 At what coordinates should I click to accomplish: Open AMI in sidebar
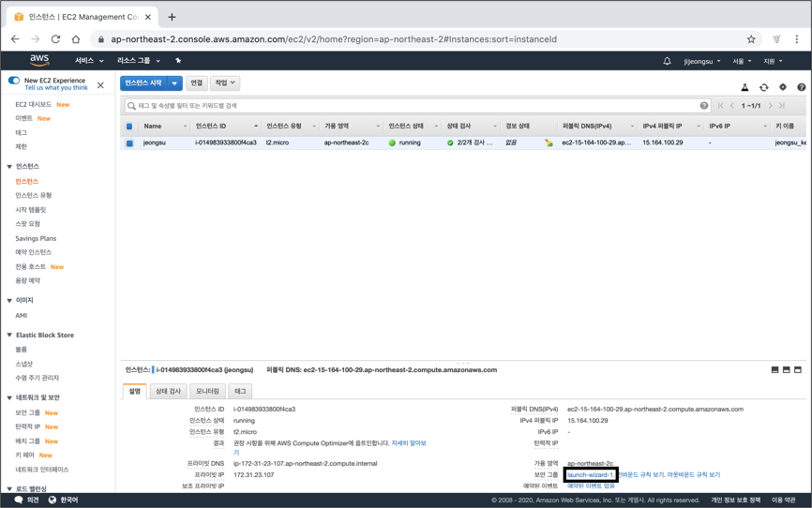(22, 315)
